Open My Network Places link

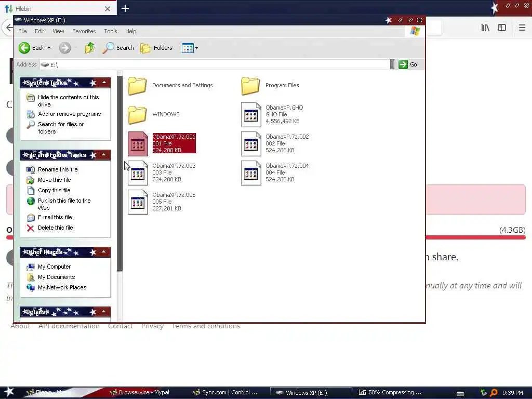[x=62, y=287]
